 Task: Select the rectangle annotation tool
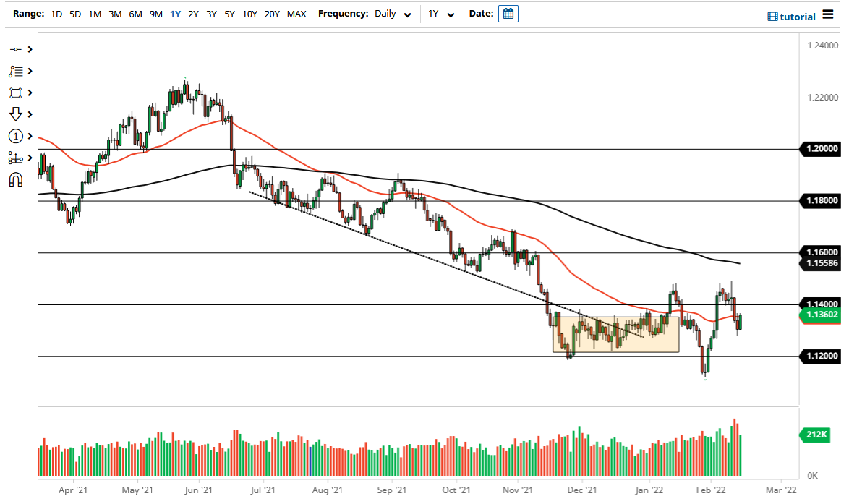[x=16, y=93]
